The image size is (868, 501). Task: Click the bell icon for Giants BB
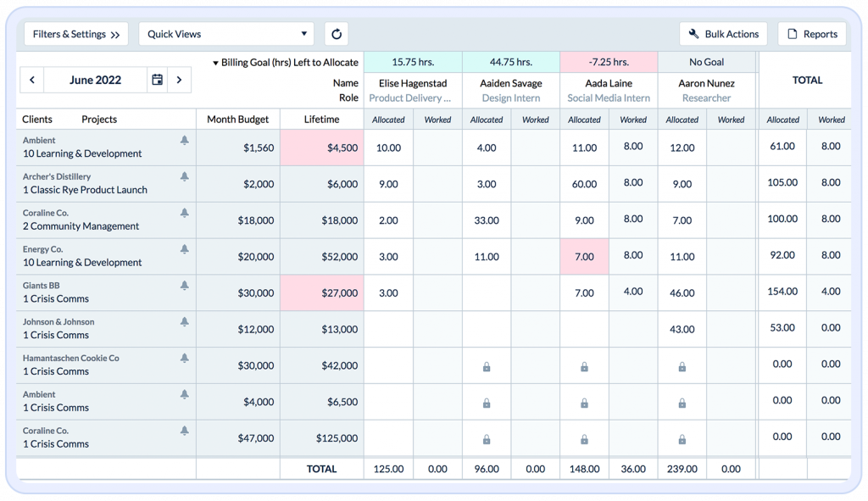(182, 286)
